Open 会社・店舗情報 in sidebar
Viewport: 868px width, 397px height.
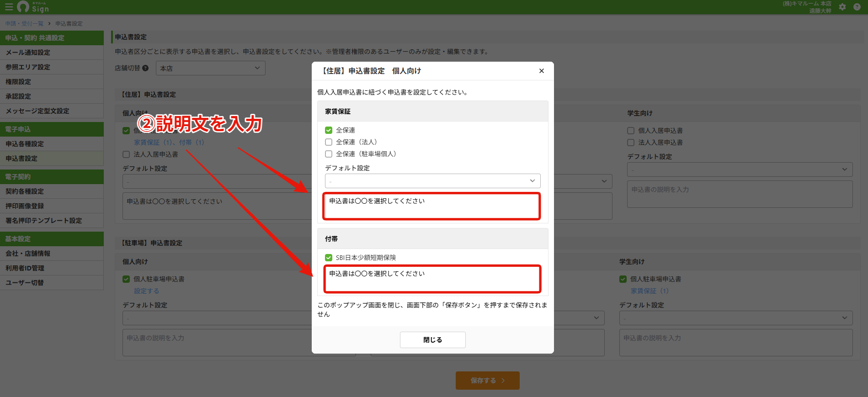click(x=52, y=254)
